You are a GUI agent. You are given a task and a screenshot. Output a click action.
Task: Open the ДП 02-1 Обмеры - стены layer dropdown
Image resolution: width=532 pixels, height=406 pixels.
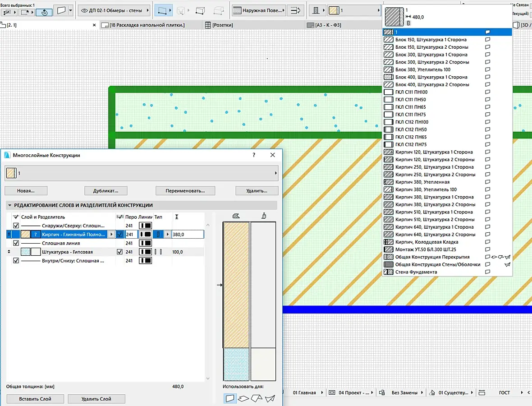tap(114, 10)
